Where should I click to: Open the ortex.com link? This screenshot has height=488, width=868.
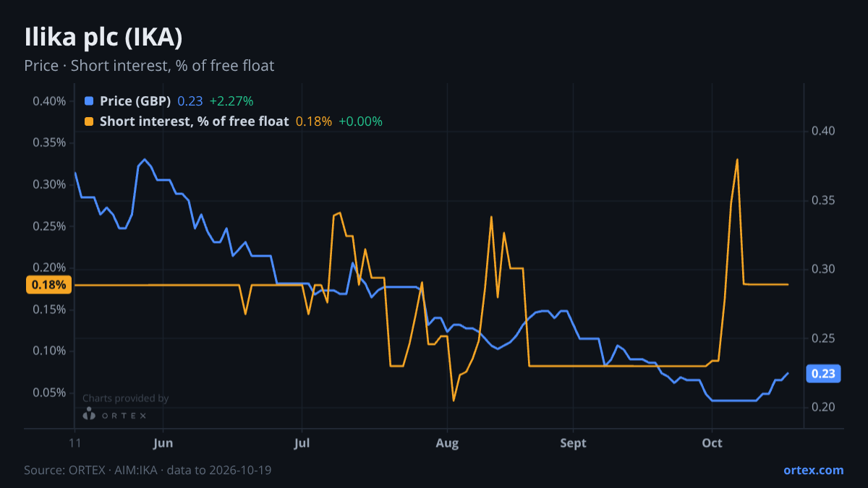point(813,470)
